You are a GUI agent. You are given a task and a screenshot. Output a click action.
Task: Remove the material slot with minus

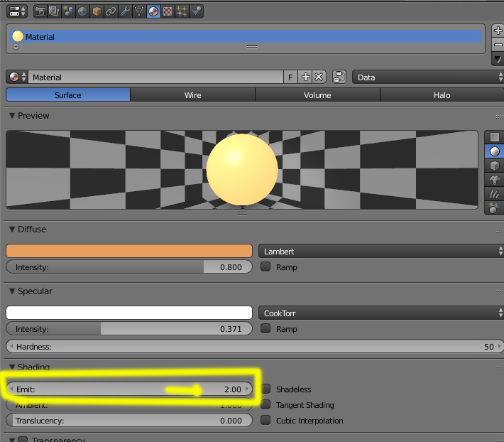[498, 45]
